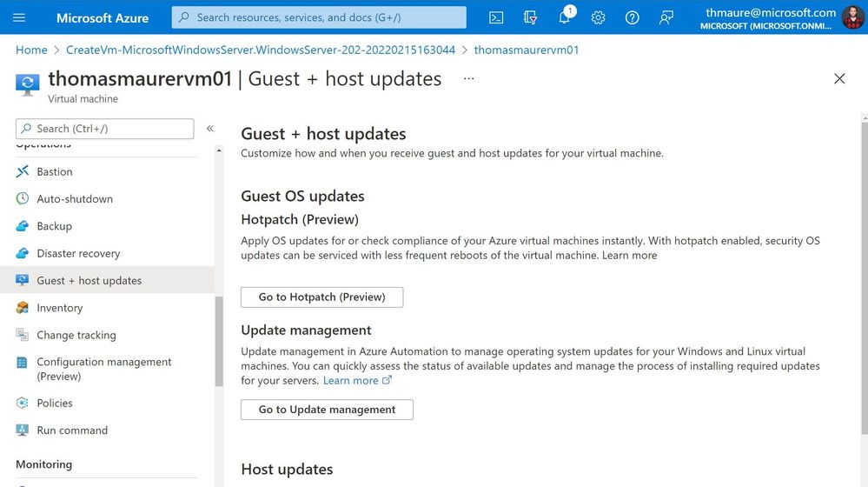Select Inventory in the side menu
The image size is (868, 487).
[60, 308]
